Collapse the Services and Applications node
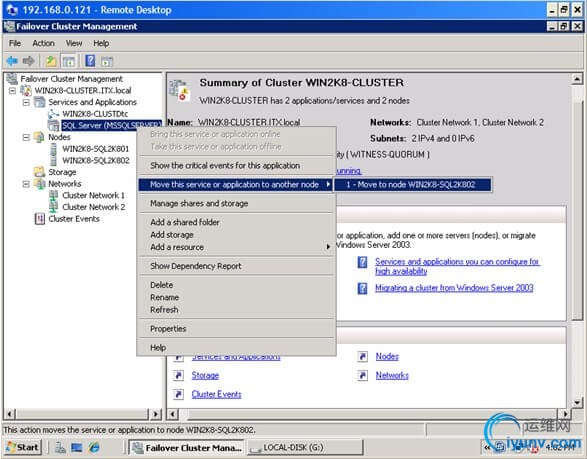 (26, 102)
